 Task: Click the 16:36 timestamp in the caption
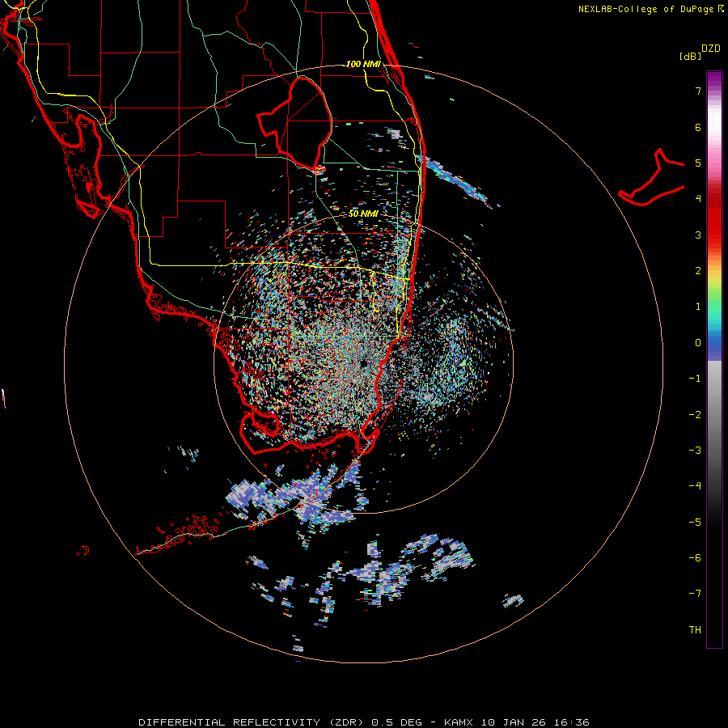(x=570, y=722)
